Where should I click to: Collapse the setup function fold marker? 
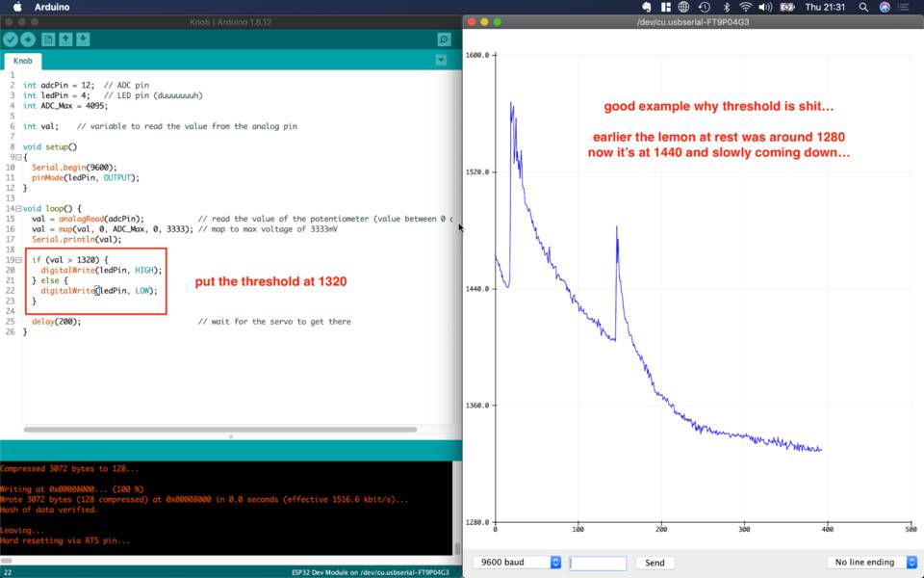(x=18, y=157)
